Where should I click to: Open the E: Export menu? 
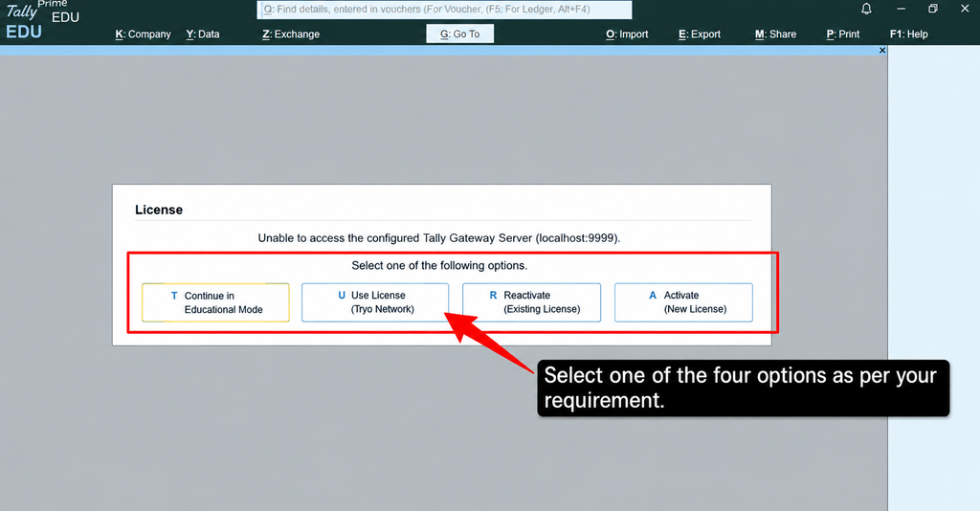coord(700,34)
